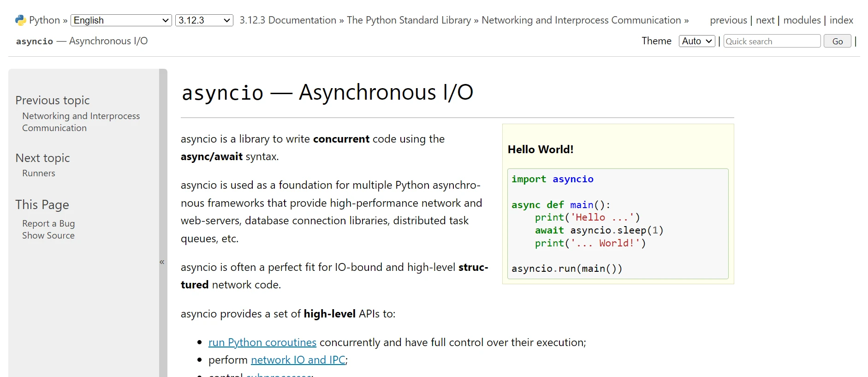The image size is (868, 377).
Task: Collapse sidebar with double-chevron icon
Action: pos(162,262)
